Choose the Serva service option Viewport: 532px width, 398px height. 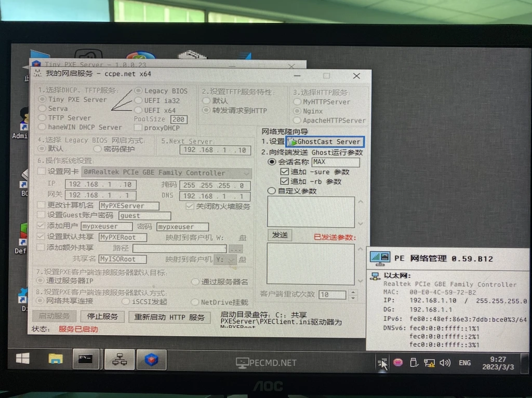[x=42, y=108]
